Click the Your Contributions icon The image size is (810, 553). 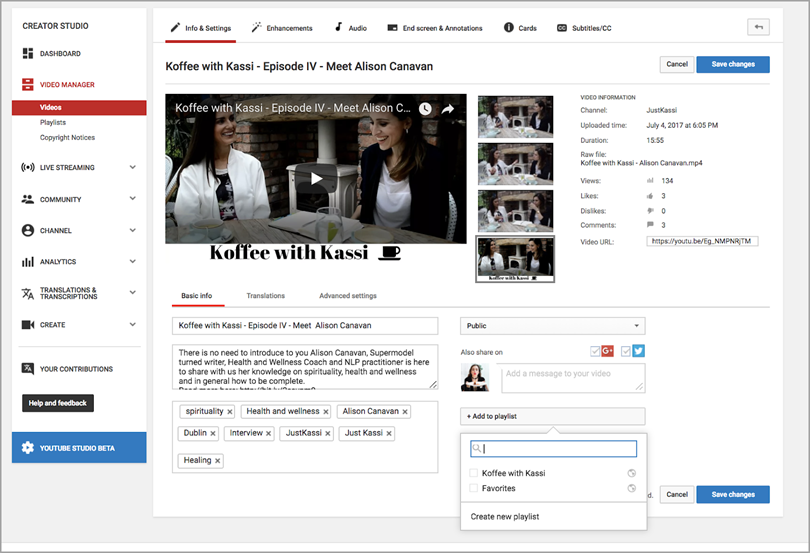(x=28, y=368)
